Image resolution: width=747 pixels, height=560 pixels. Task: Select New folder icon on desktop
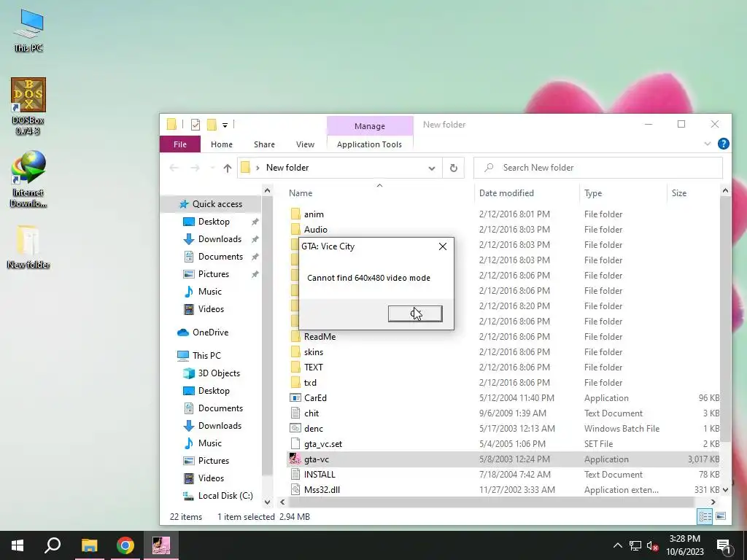28,246
